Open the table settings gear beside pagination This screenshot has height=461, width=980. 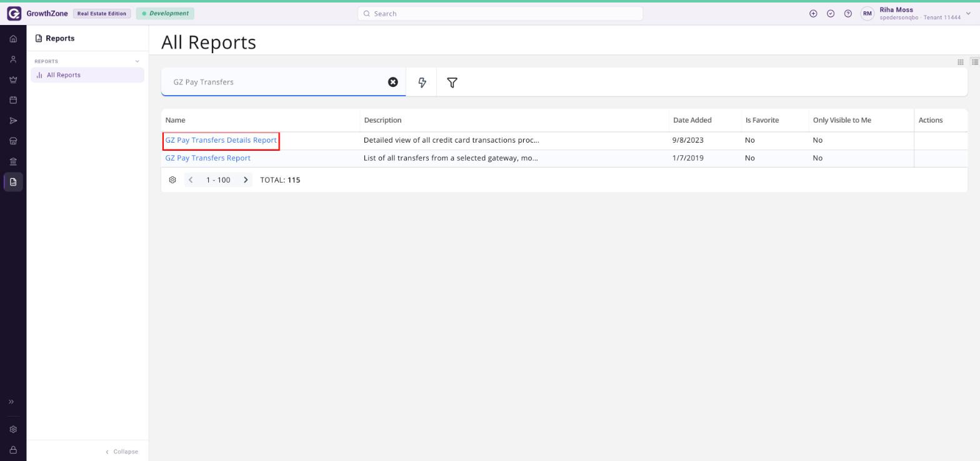tap(172, 180)
